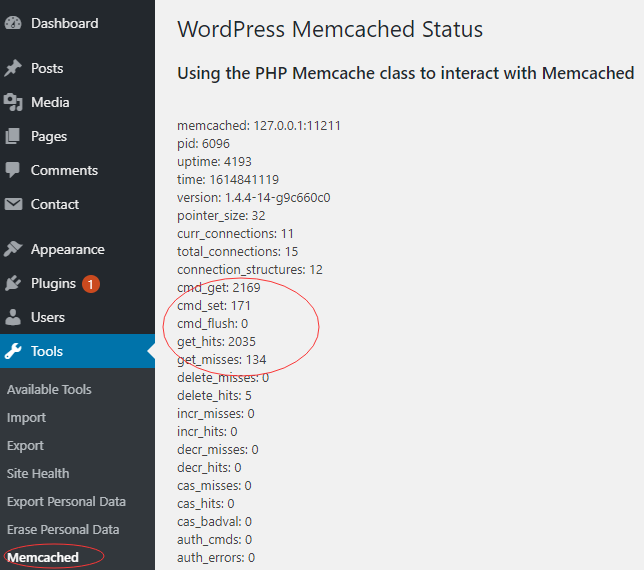Click the Media library icon
This screenshot has height=570, width=644.
click(13, 102)
